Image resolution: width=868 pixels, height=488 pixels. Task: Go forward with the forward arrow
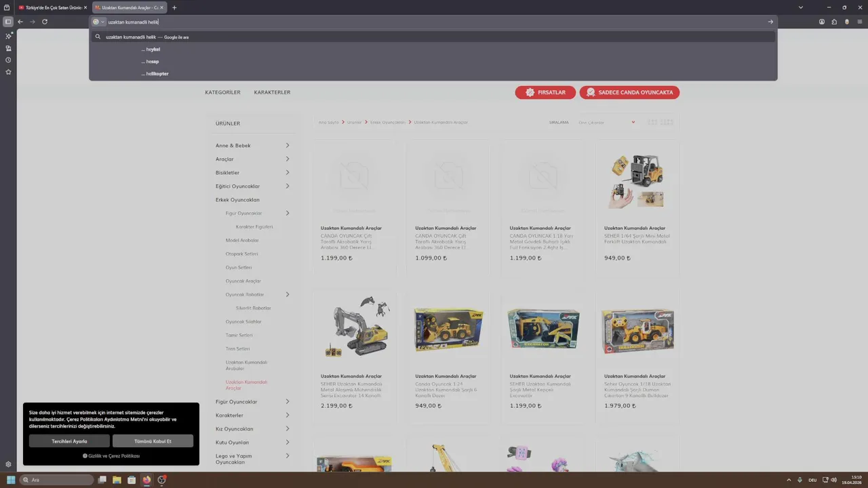tap(32, 22)
